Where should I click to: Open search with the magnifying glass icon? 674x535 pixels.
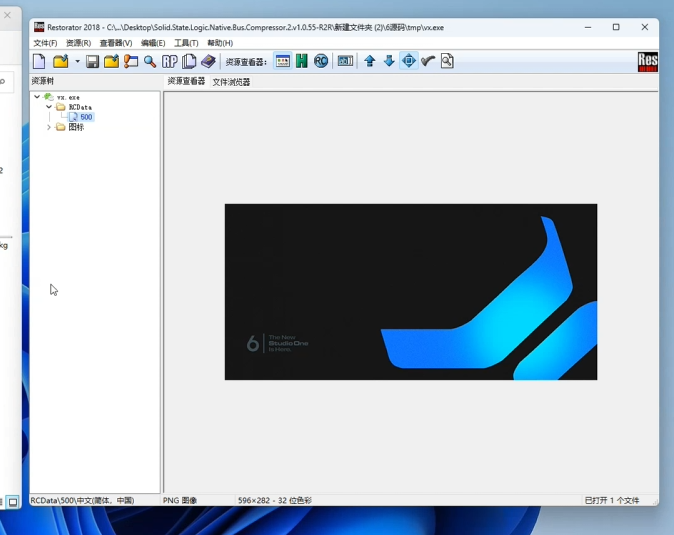[150, 61]
